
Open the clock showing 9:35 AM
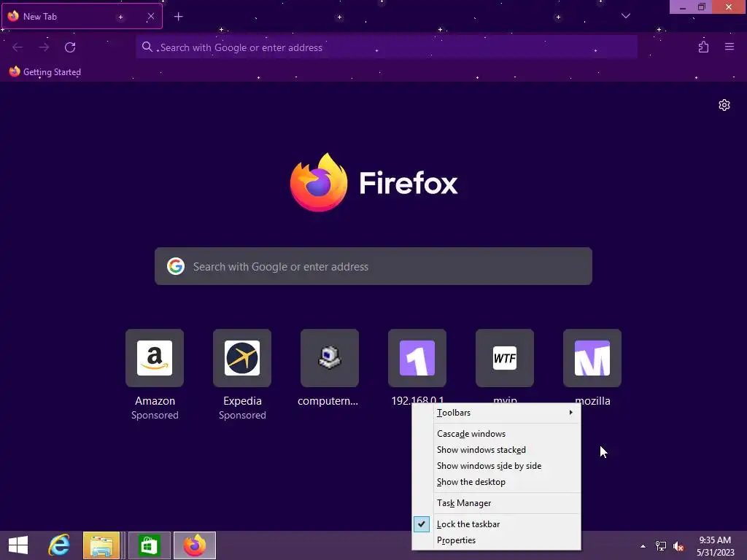[715, 546]
